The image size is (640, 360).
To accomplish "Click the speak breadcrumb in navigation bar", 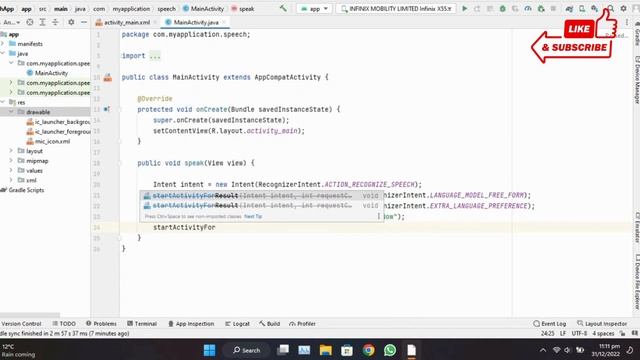I will point(247,8).
